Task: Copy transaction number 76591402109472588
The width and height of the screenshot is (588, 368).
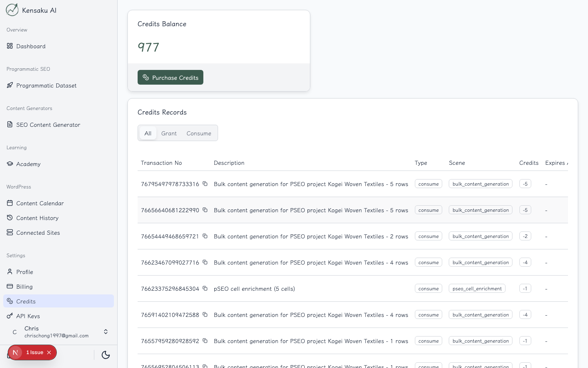Action: pyautogui.click(x=205, y=314)
